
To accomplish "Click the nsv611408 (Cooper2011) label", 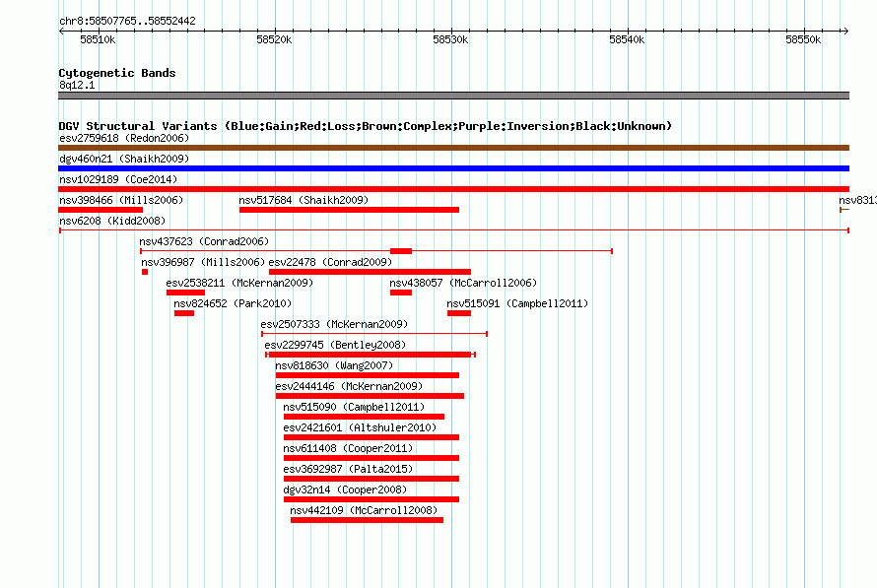I will click(x=348, y=448).
